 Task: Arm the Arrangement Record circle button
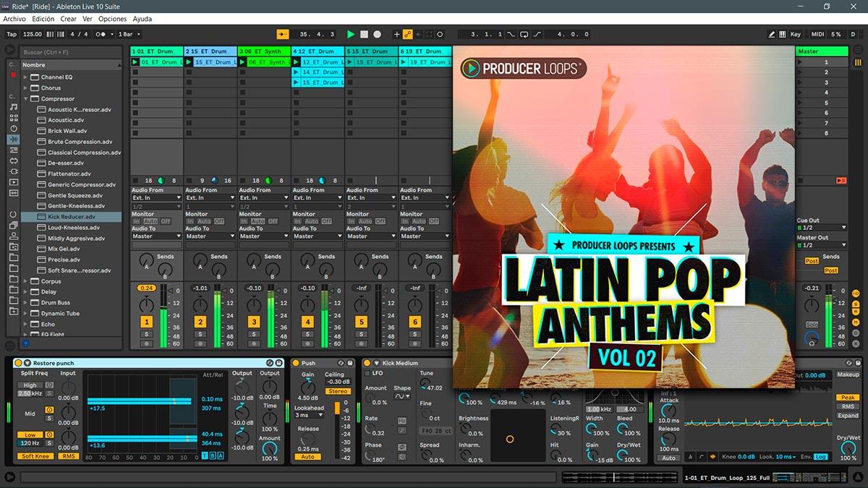coord(377,34)
